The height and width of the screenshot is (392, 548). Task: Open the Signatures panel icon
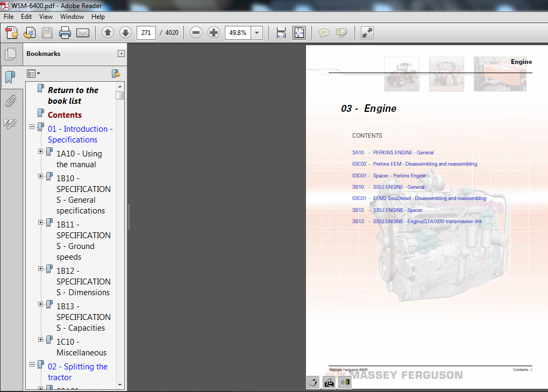point(10,123)
